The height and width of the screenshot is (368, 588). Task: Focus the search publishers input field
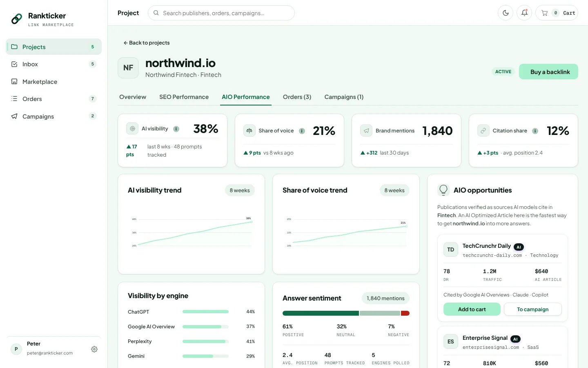[221, 13]
